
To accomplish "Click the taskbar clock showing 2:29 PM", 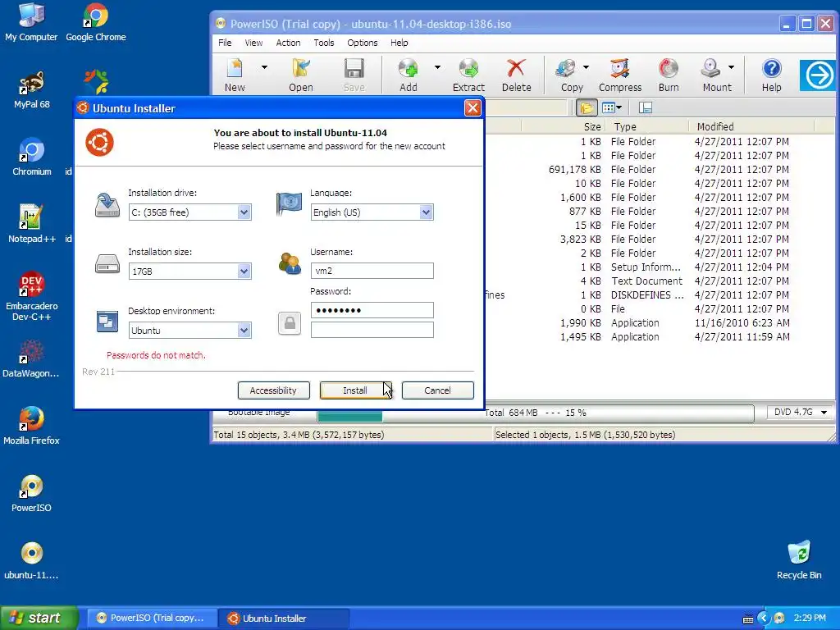I will (x=810, y=618).
